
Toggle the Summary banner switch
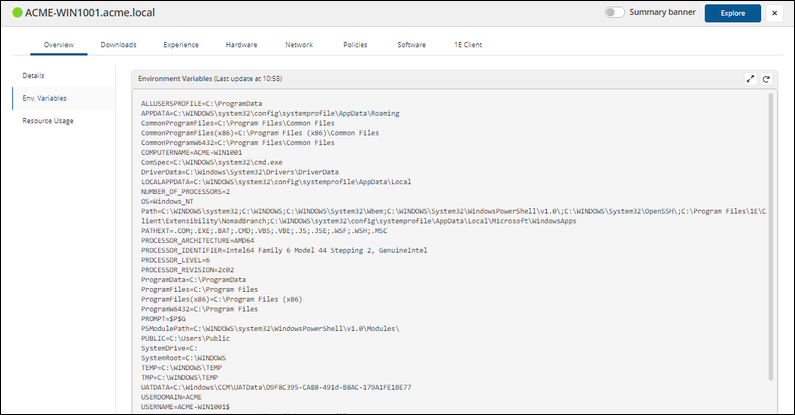pyautogui.click(x=614, y=13)
